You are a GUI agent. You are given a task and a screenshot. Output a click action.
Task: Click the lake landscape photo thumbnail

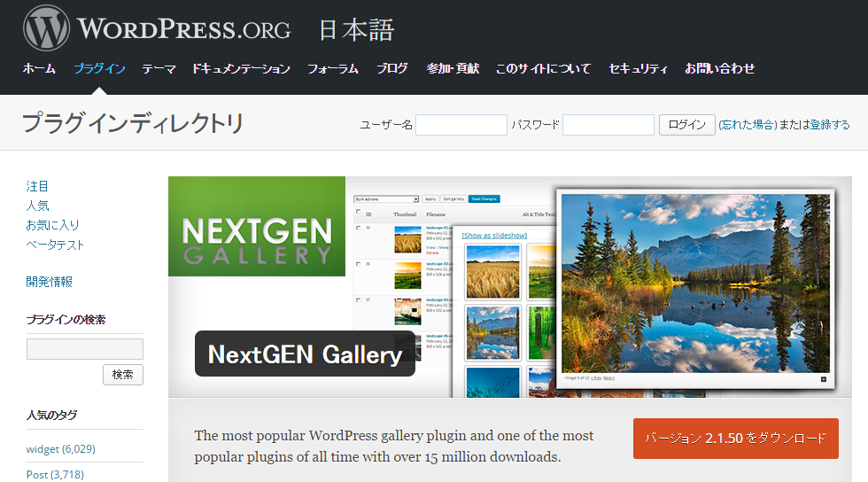pos(492,333)
